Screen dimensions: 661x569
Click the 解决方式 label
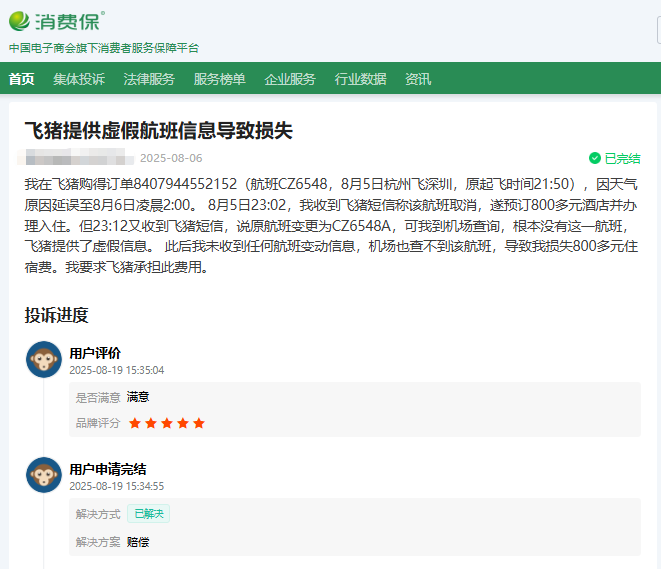coord(98,514)
